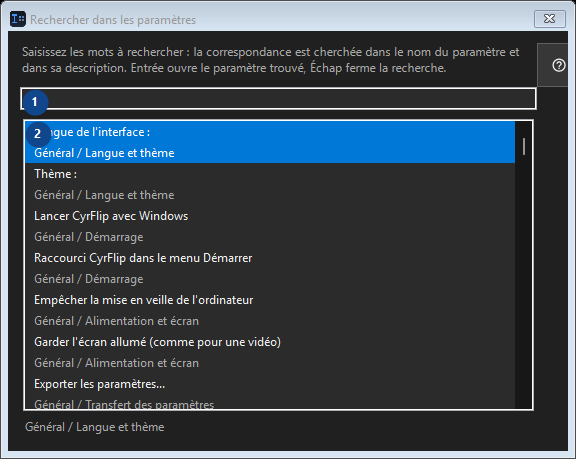This screenshot has width=576, height=459.
Task: Open help with the question mark icon
Action: point(558,65)
